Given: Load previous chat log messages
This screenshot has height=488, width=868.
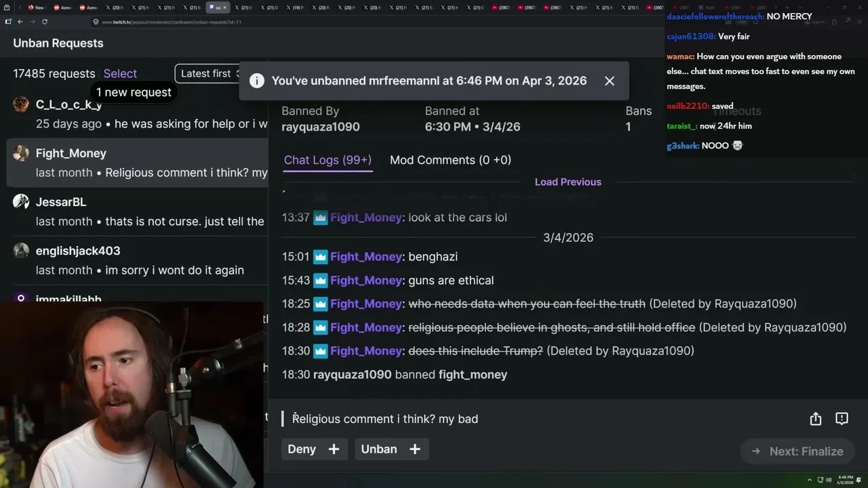Looking at the screenshot, I should [568, 182].
